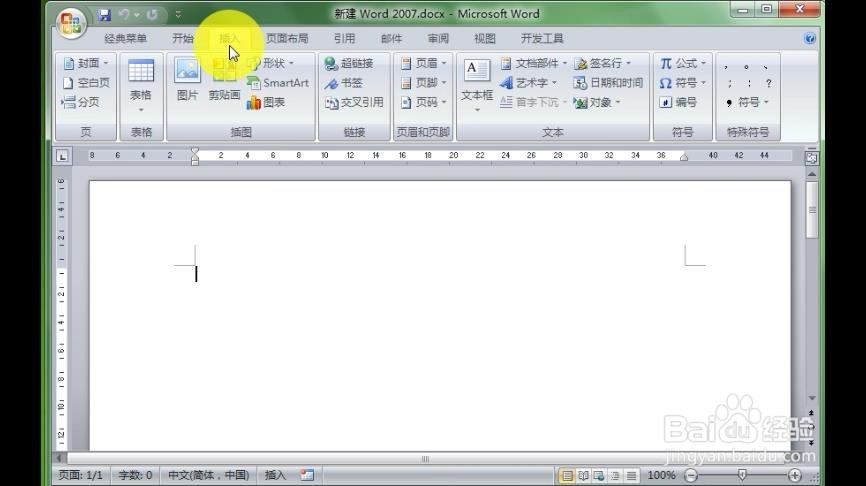Click the vertical scrollbar thumb
The image size is (866, 486).
[812, 210]
